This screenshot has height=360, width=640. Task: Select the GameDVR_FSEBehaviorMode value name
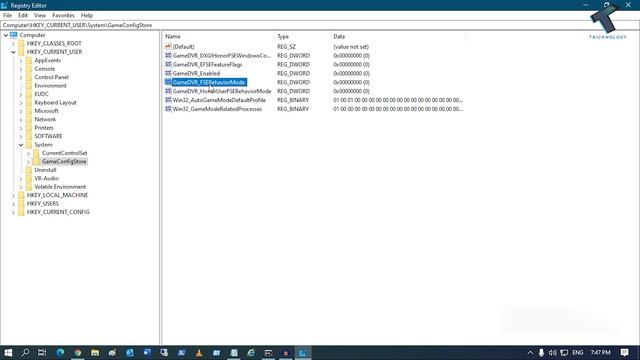[209, 82]
